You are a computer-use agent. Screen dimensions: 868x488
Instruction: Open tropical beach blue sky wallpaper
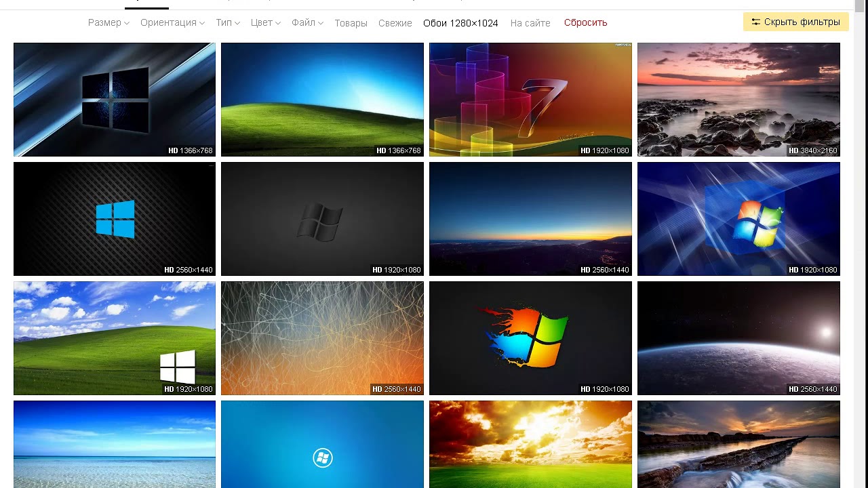(x=115, y=444)
